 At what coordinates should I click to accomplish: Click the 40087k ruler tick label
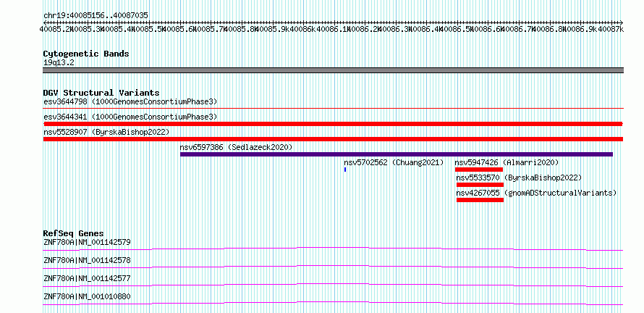tap(611, 29)
